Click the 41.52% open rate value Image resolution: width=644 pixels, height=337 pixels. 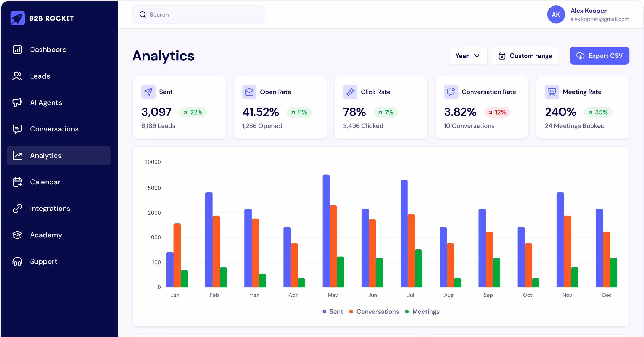tap(260, 112)
